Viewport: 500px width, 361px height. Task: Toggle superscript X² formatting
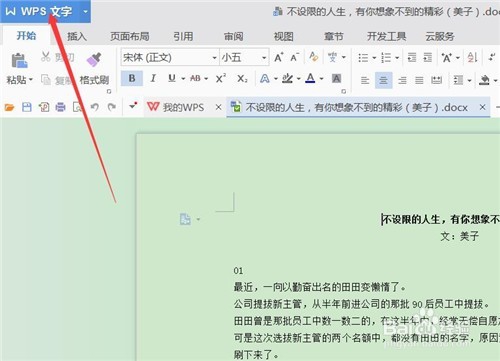click(221, 78)
